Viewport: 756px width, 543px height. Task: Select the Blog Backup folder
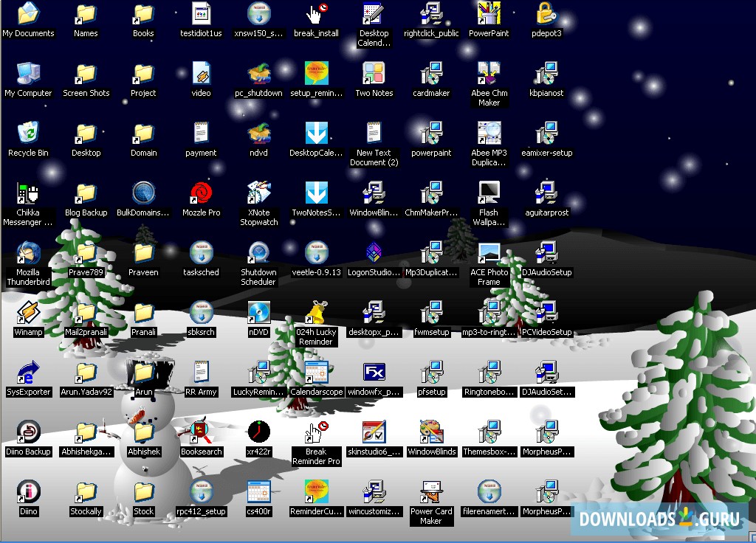(x=86, y=193)
